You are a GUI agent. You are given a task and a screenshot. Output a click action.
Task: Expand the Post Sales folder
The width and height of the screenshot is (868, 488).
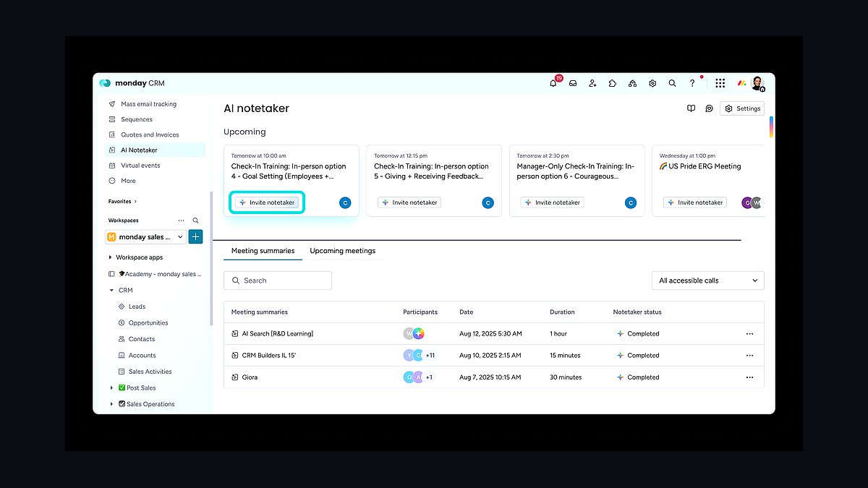(111, 388)
